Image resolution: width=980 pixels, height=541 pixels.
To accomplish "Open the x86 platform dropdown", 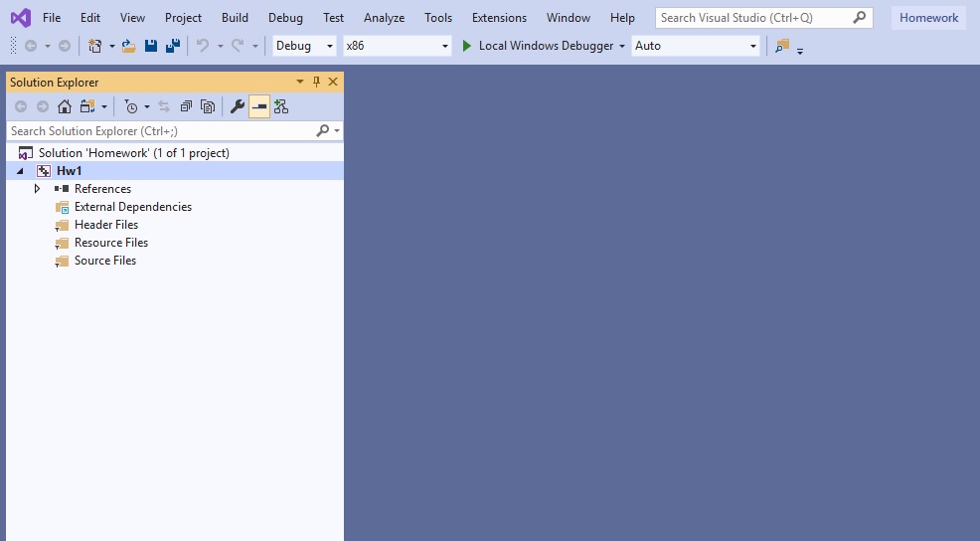I will (x=397, y=46).
